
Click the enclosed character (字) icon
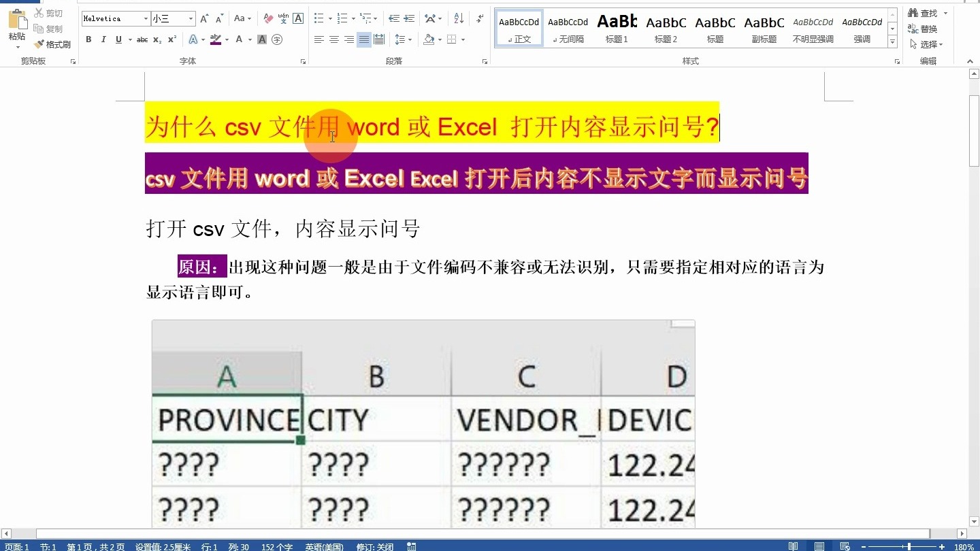pyautogui.click(x=277, y=39)
